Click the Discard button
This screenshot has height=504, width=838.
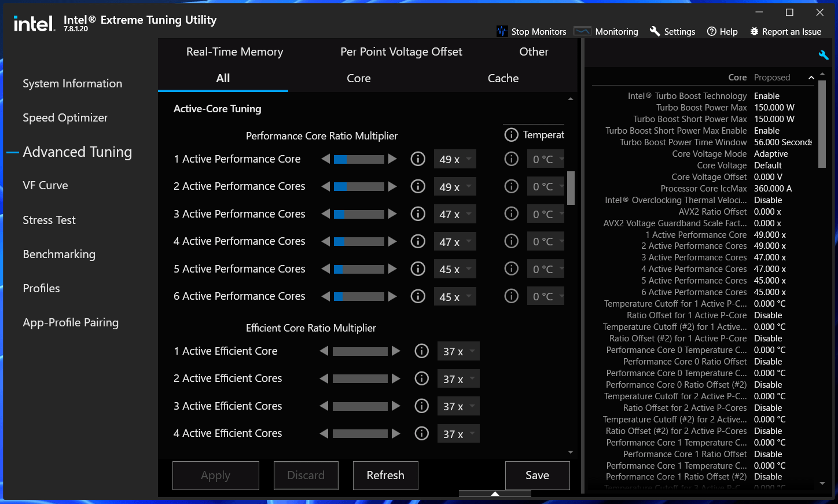click(x=306, y=475)
